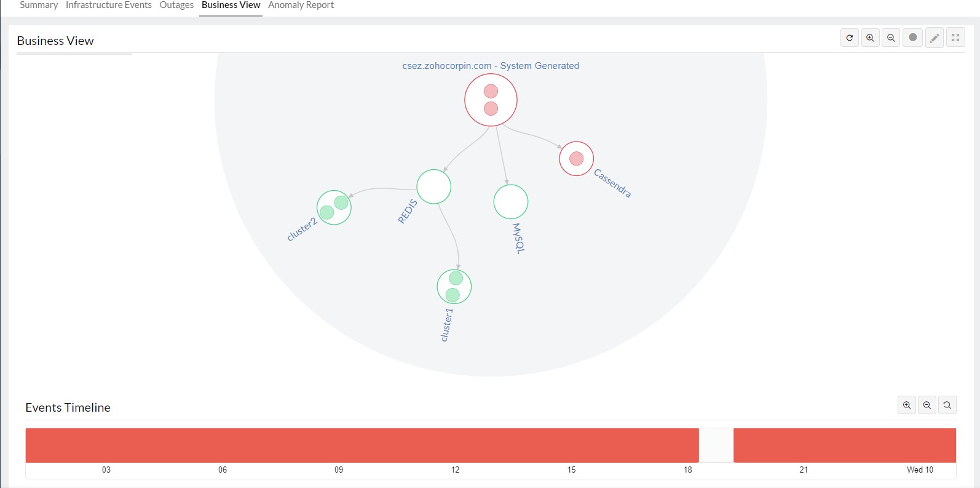Image resolution: width=980 pixels, height=488 pixels.
Task: Select the cluster2 node circle
Action: tap(334, 207)
